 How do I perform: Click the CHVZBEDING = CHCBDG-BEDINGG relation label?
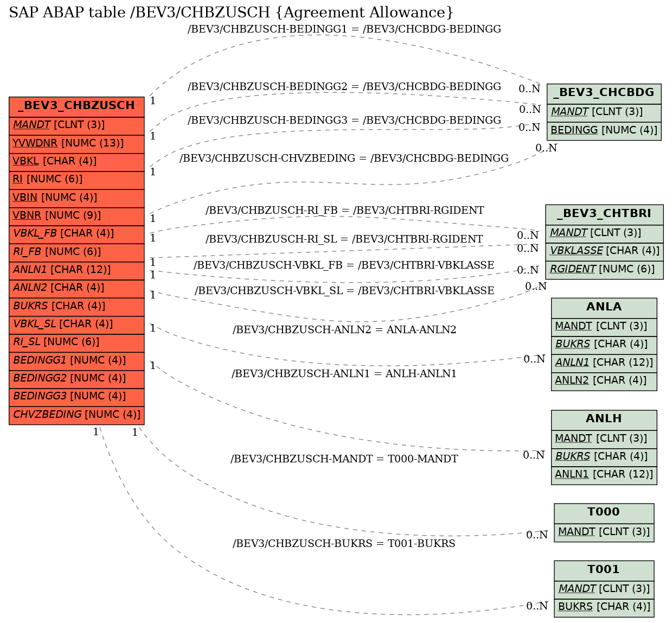344,158
